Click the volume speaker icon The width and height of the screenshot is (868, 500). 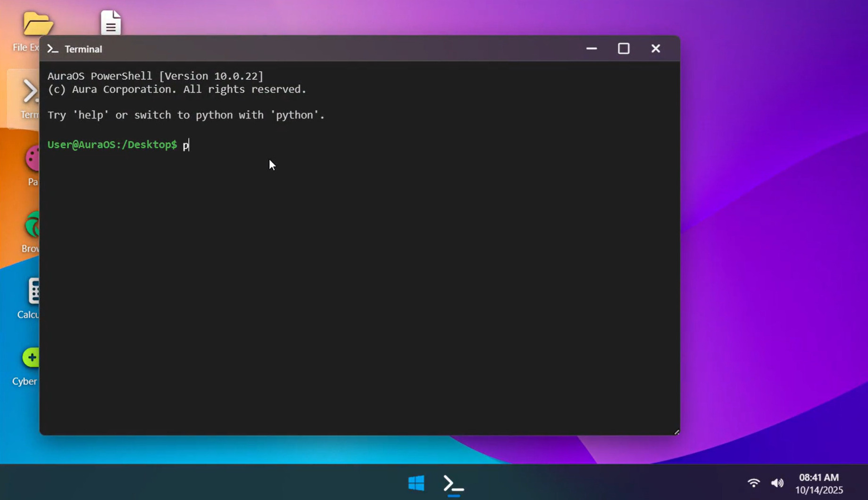(x=777, y=483)
